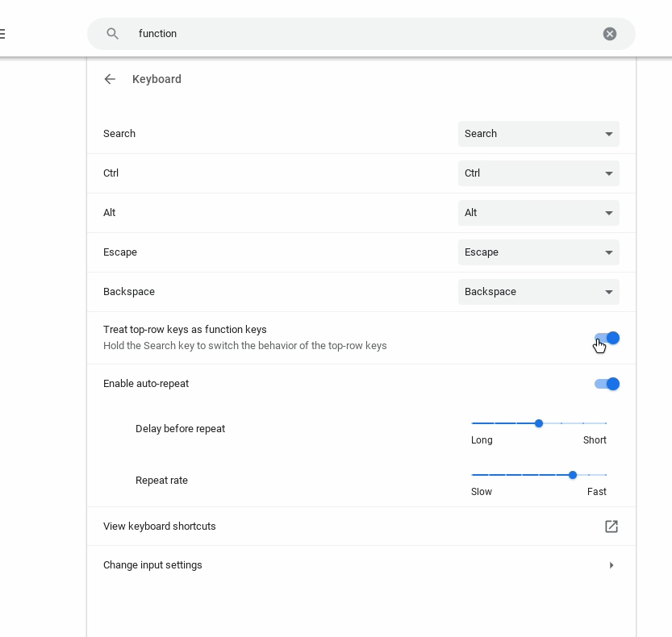This screenshot has width=672, height=637.
Task: Click the external link icon for keyboard shortcuts
Action: click(611, 527)
